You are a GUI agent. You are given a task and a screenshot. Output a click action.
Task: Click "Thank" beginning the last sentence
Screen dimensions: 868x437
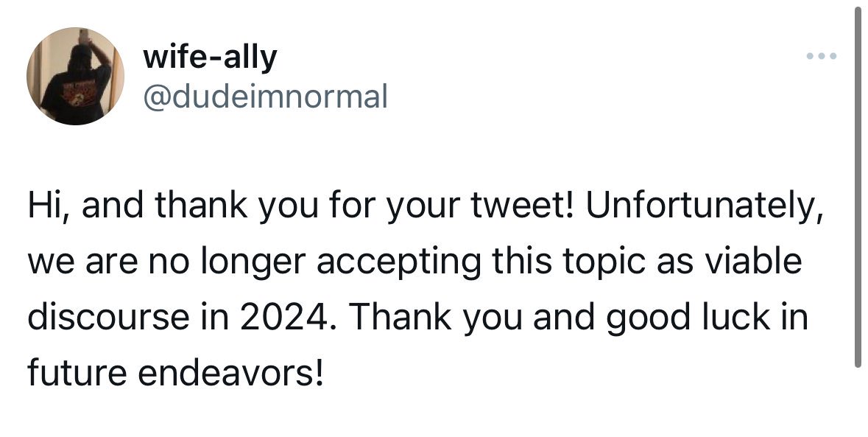tap(401, 317)
